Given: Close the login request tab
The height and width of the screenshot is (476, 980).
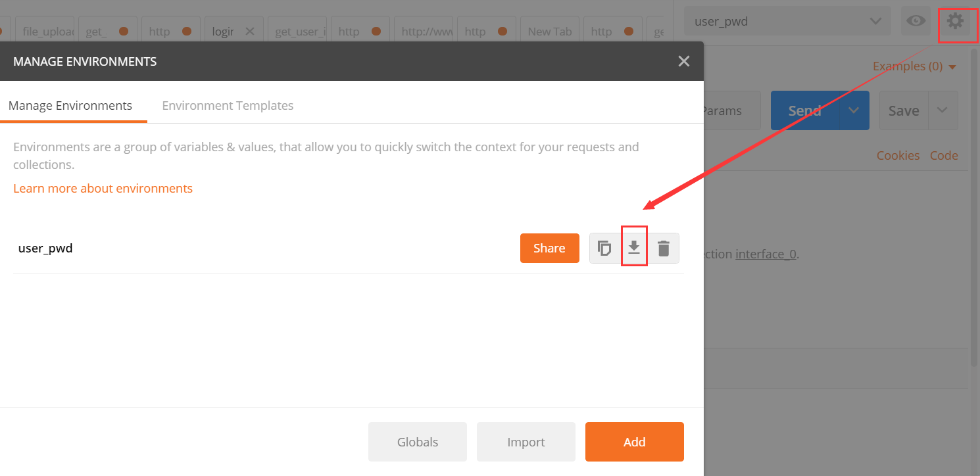Looking at the screenshot, I should [x=249, y=31].
